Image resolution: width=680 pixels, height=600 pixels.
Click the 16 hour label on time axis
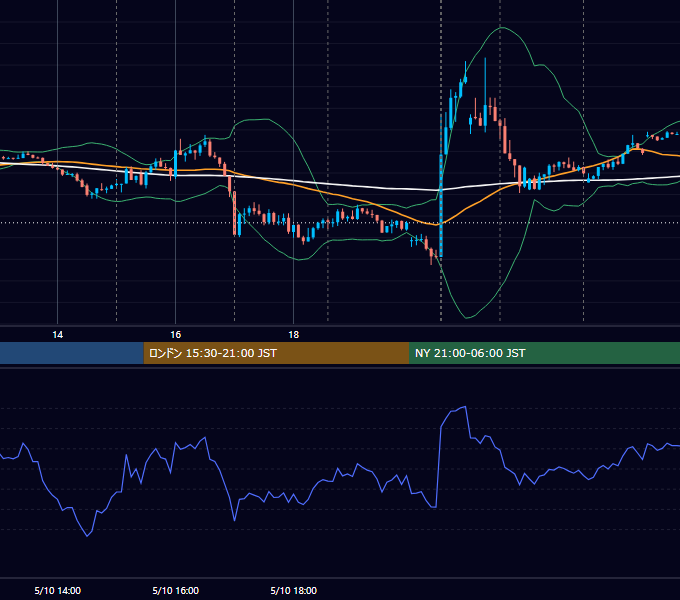(175, 335)
